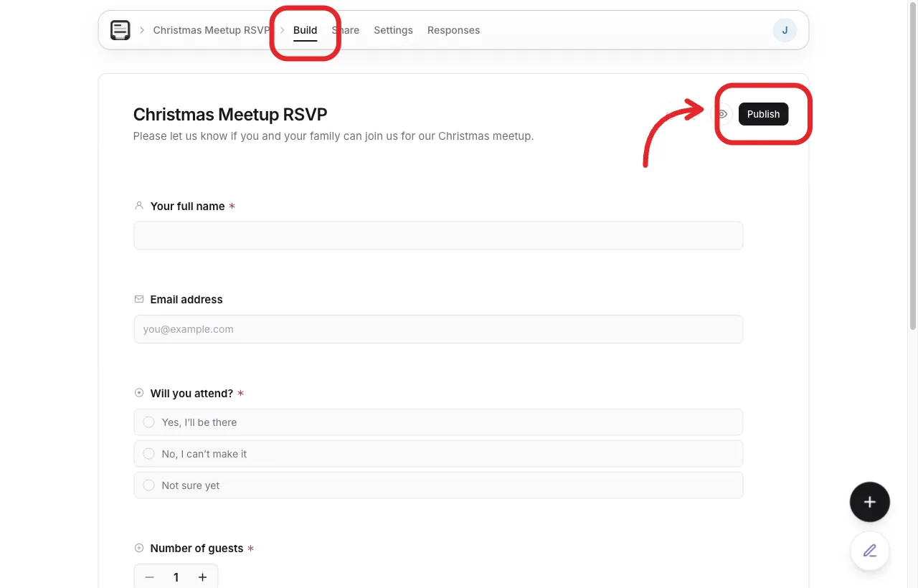Open the user avatar J menu
Screen dimensions: 918x588
pyautogui.click(x=785, y=30)
